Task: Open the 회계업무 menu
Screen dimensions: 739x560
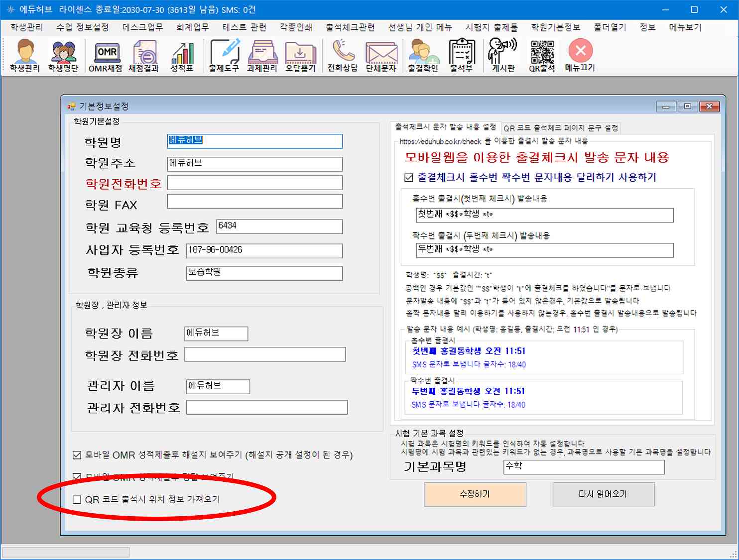Action: [192, 27]
